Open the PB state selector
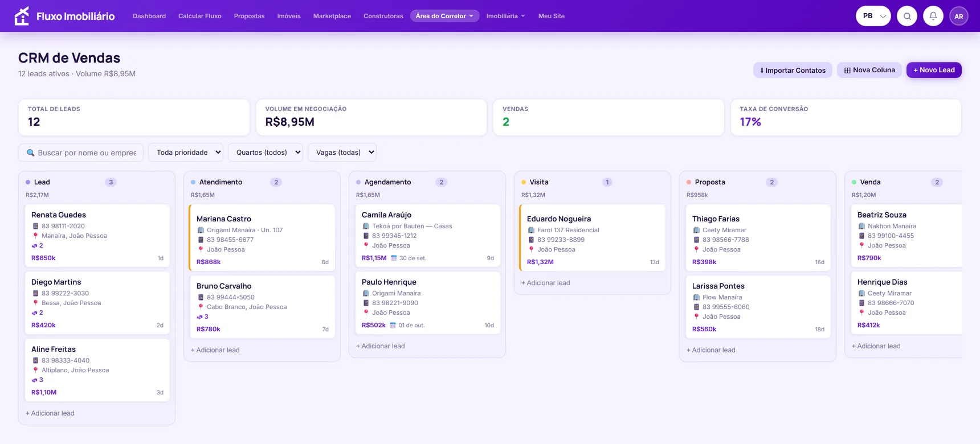Image resolution: width=980 pixels, height=444 pixels. [873, 16]
